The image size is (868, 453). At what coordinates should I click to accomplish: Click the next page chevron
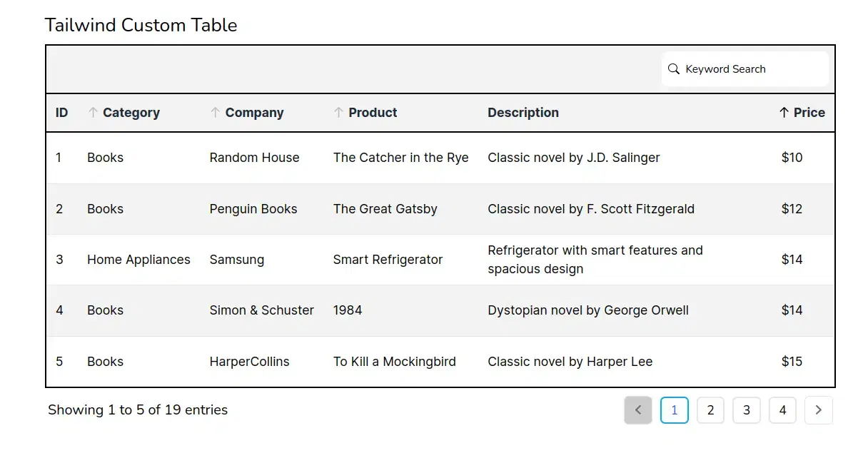click(x=818, y=410)
